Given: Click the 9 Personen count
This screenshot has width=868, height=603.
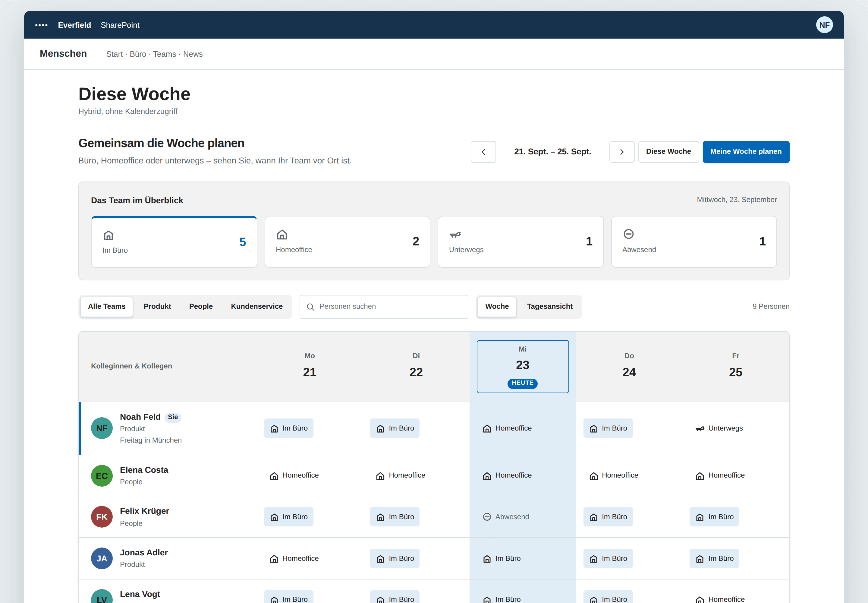Looking at the screenshot, I should click(771, 306).
